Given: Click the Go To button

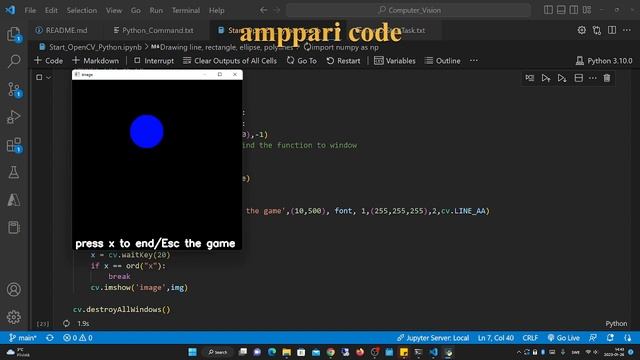Looking at the screenshot, I should coord(302,61).
